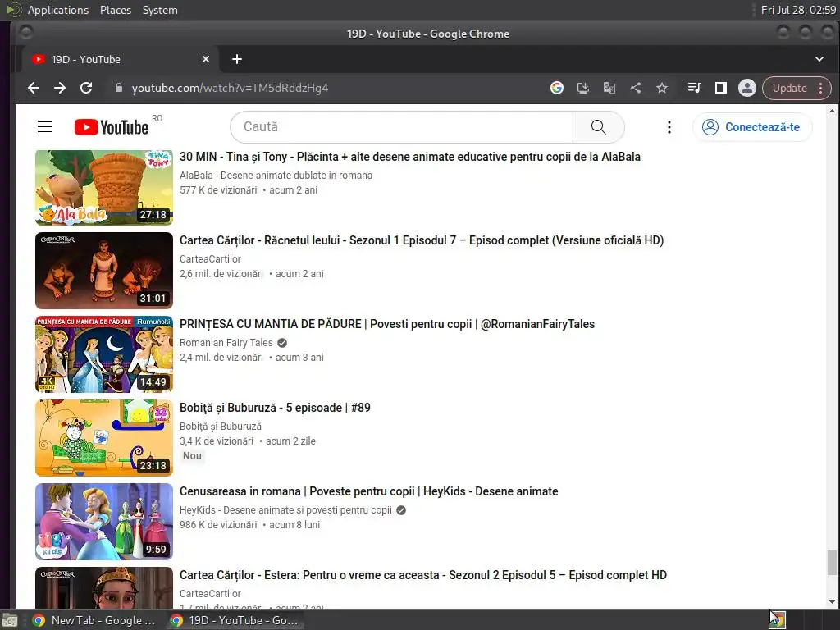This screenshot has width=840, height=630.
Task: Open media controls icon
Action: click(x=694, y=88)
